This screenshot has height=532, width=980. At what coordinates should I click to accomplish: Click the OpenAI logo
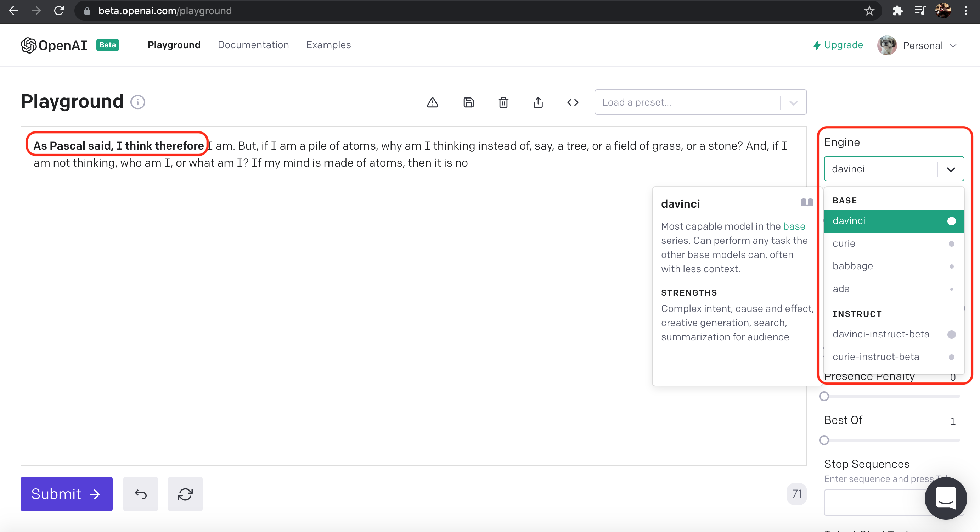(54, 45)
